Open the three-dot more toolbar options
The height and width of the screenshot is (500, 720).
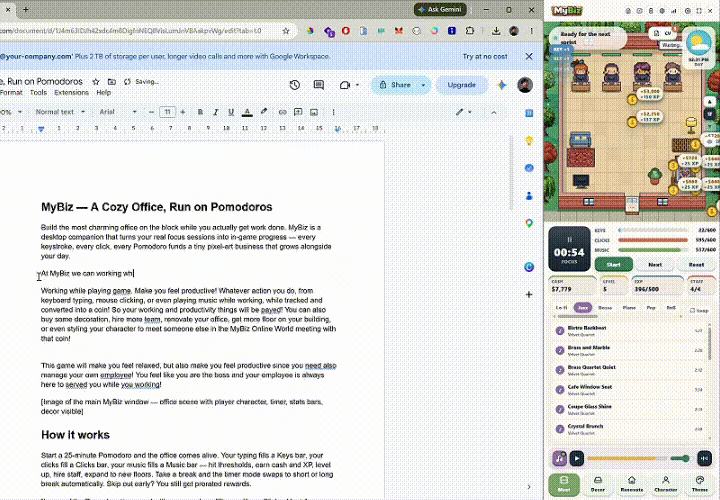(x=333, y=112)
